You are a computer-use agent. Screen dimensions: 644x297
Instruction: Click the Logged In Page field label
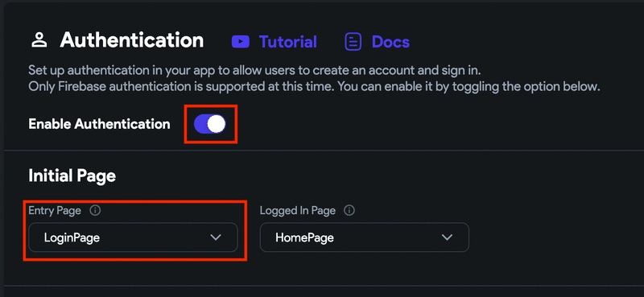pyautogui.click(x=298, y=211)
